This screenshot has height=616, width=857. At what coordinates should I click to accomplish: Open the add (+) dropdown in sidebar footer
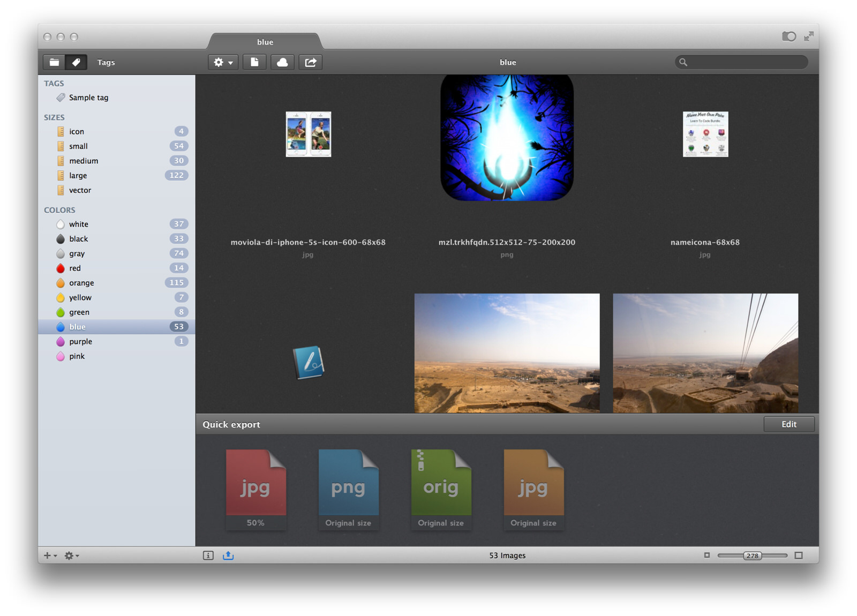click(x=50, y=555)
